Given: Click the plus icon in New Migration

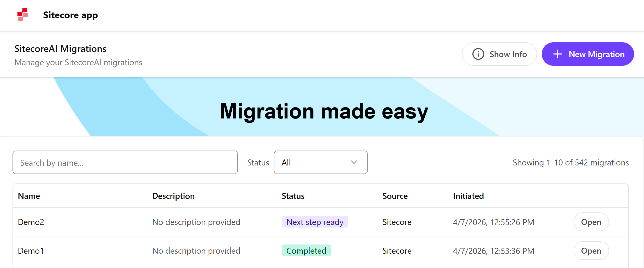Looking at the screenshot, I should 557,54.
